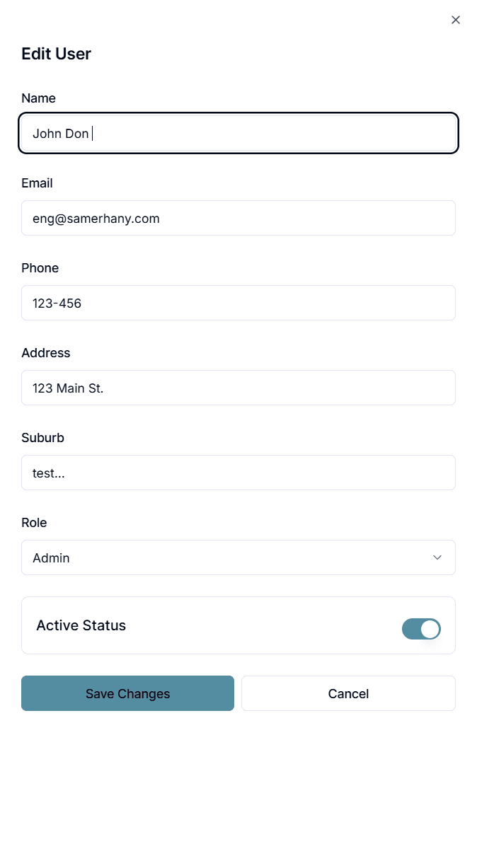Click the Phone field label
Image resolution: width=477 pixels, height=868 pixels.
coord(40,268)
